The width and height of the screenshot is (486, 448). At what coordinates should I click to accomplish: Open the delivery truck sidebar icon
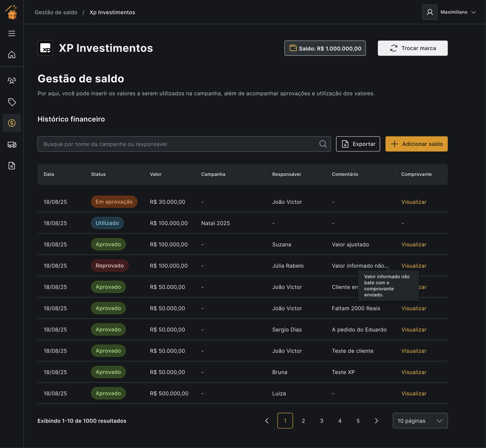pos(12,144)
